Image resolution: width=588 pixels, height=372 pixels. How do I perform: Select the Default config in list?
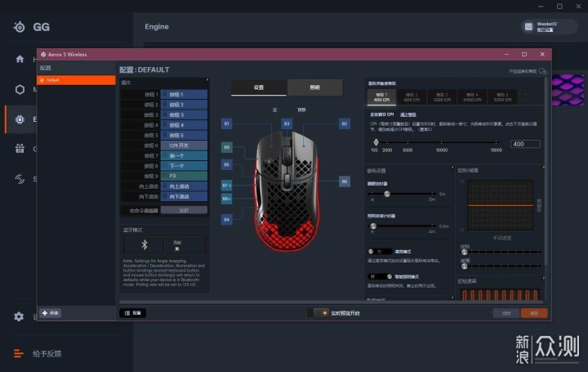[76, 80]
